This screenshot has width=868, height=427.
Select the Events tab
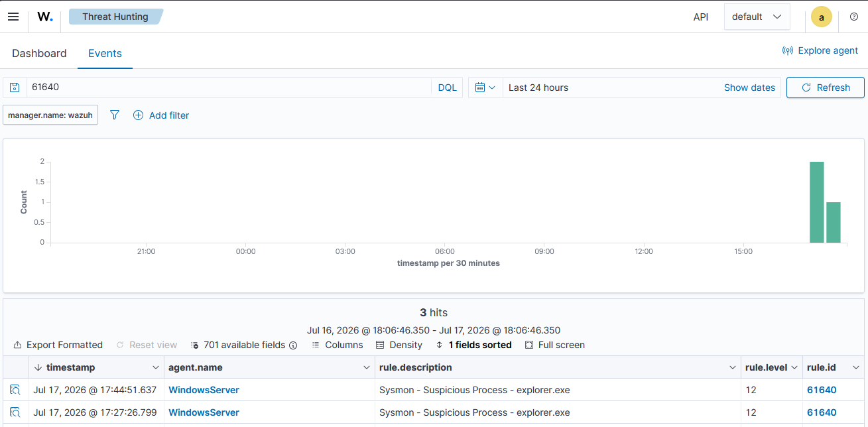(105, 54)
